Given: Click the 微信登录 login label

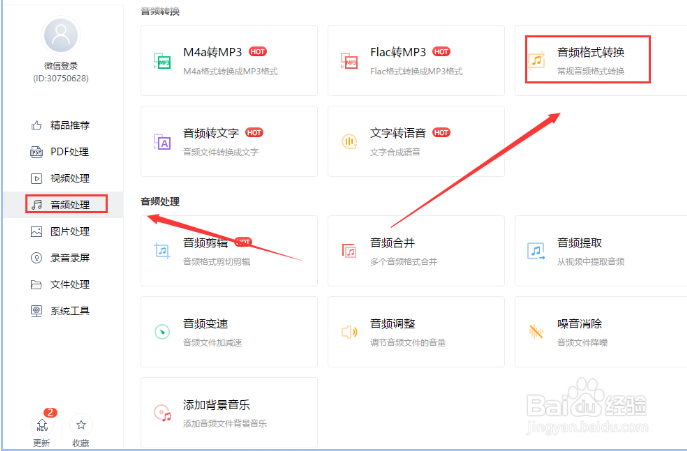Looking at the screenshot, I should (61, 66).
